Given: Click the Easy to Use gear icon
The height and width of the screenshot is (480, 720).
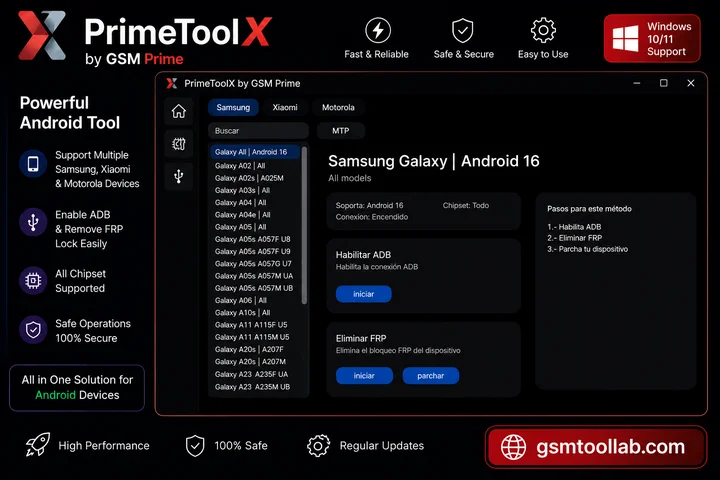Looking at the screenshot, I should (543, 30).
